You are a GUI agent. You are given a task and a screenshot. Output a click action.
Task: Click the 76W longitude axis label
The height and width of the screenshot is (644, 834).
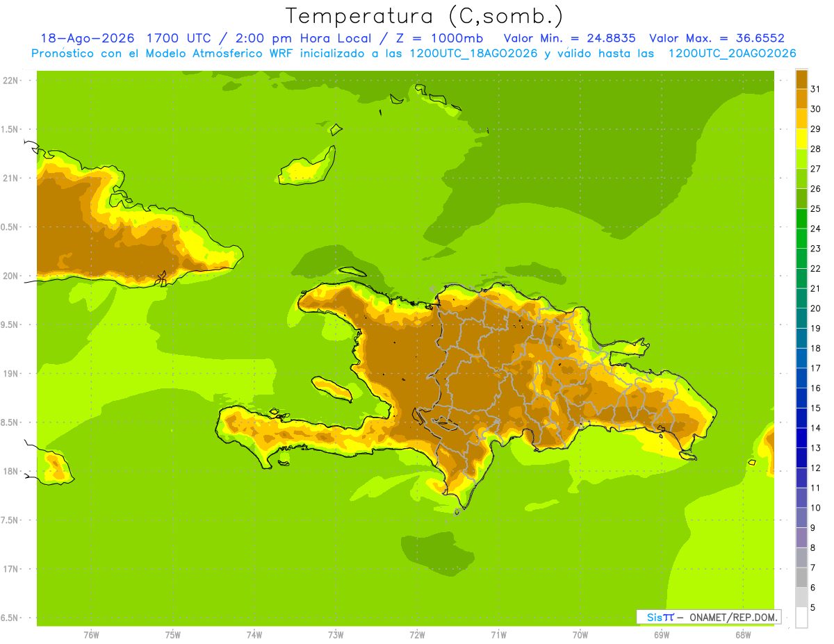[91, 635]
